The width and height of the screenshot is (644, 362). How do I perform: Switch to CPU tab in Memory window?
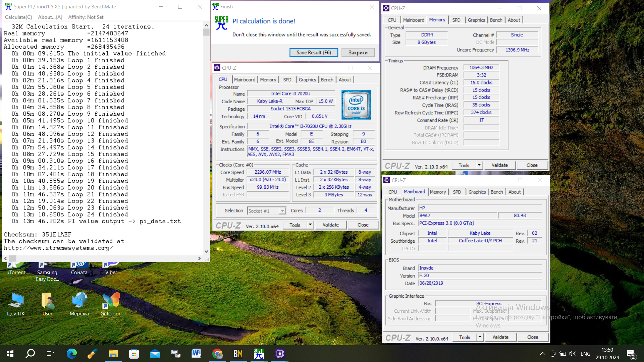[x=392, y=20]
